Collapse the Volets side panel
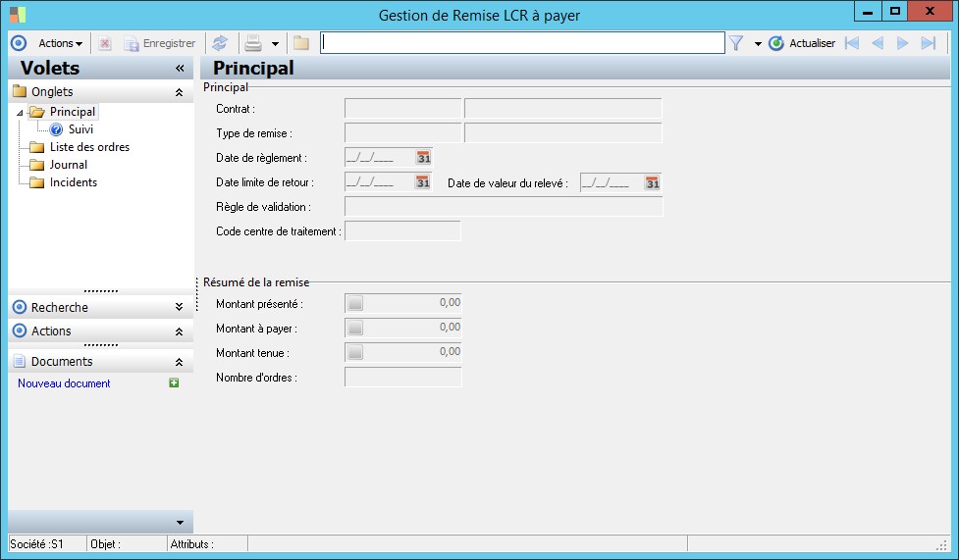The height and width of the screenshot is (560, 959). tap(180, 68)
